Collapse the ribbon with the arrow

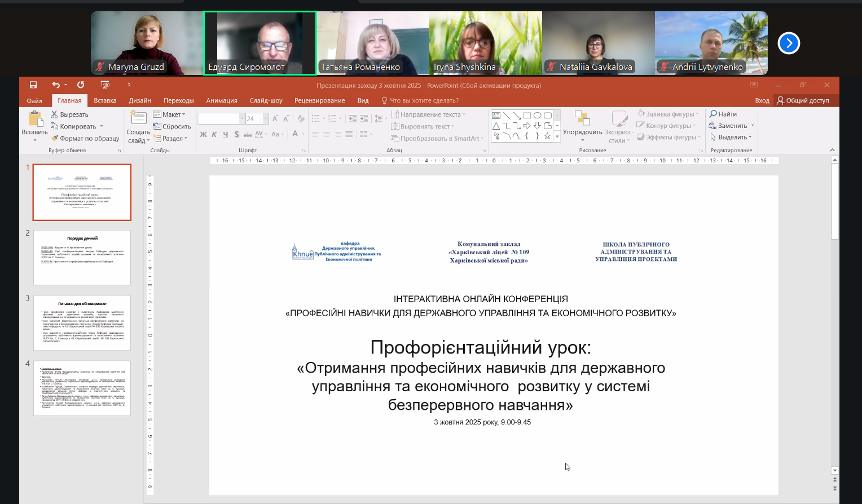click(x=832, y=150)
